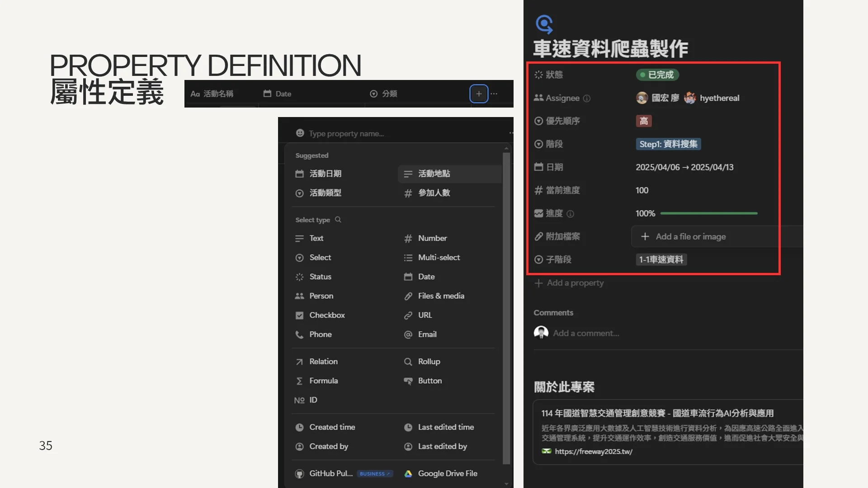The image size is (868, 488).
Task: Open the 子階段 value 1-1車速資料
Action: click(x=661, y=259)
